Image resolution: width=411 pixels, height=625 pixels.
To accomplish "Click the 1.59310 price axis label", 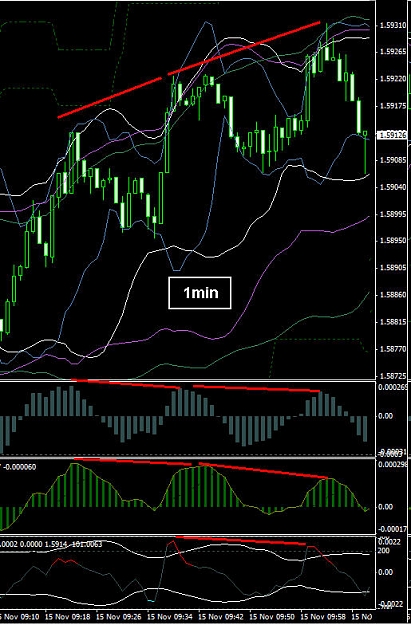I will (x=393, y=25).
